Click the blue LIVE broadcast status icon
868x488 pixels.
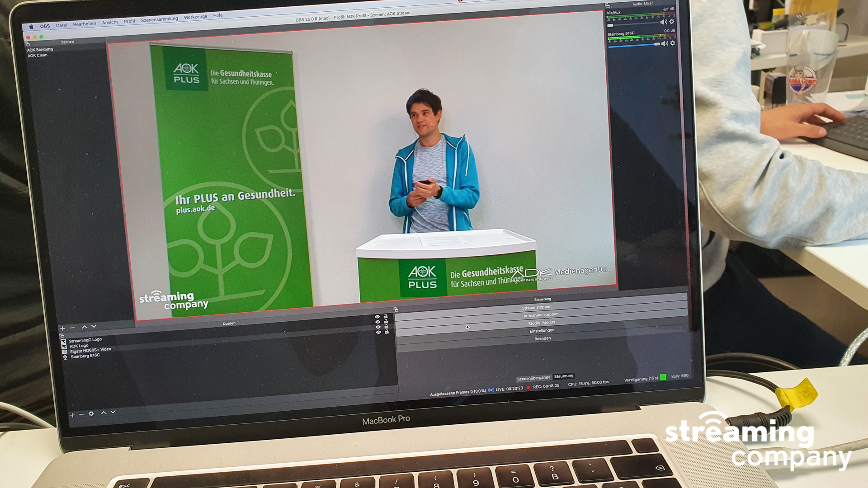(x=491, y=390)
